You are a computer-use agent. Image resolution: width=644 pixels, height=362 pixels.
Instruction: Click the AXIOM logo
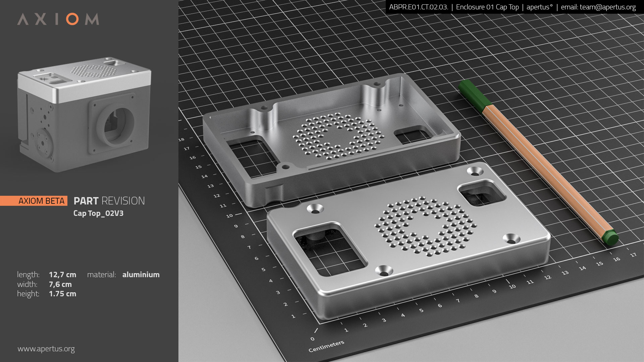(58, 19)
